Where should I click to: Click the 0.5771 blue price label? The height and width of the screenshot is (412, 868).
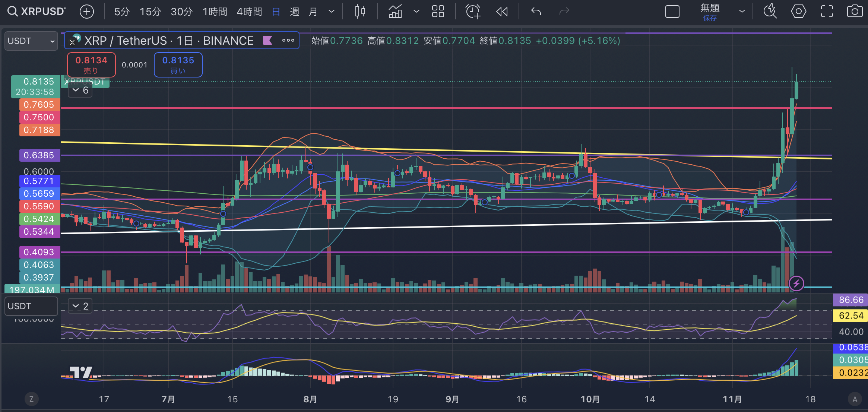(x=39, y=181)
